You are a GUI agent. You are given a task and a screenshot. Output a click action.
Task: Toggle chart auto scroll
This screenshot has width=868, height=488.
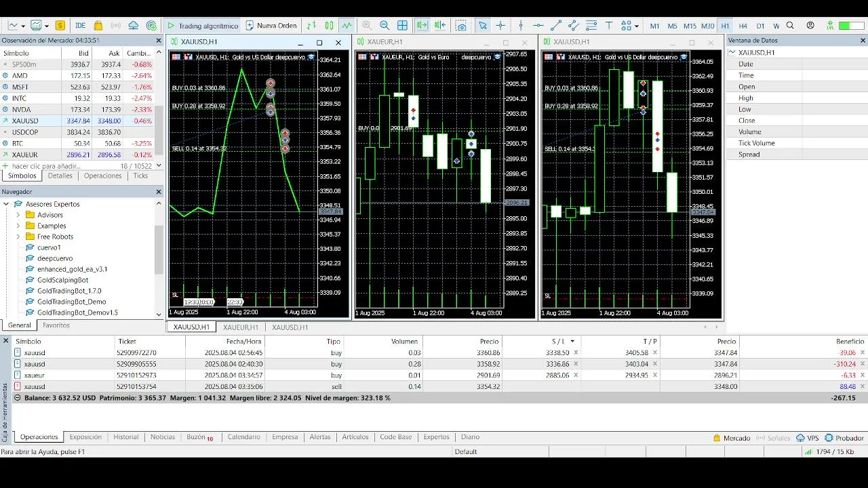click(422, 26)
